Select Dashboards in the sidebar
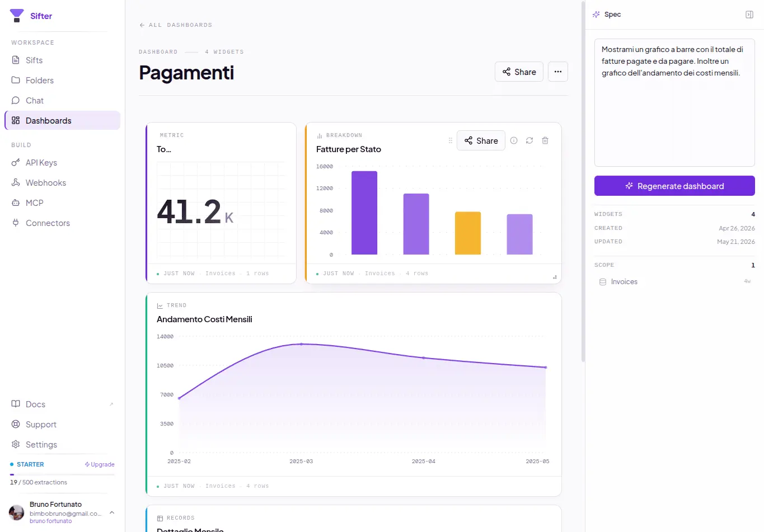764x532 pixels. pyautogui.click(x=62, y=121)
